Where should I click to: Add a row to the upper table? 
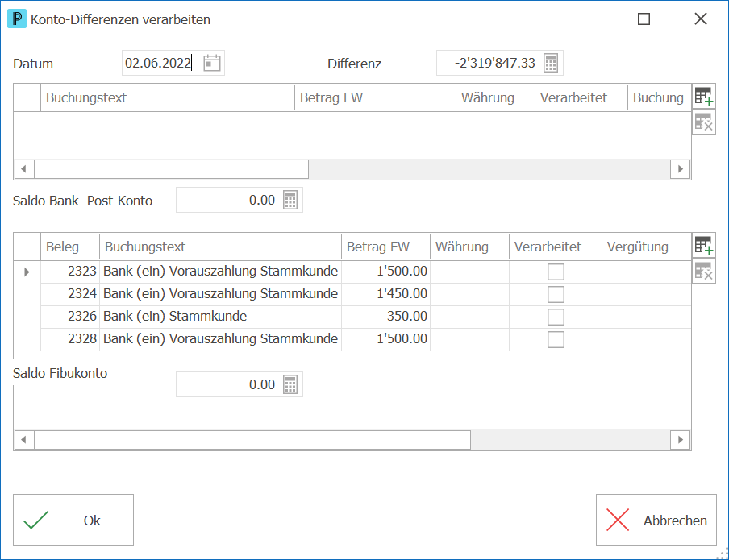(x=703, y=97)
